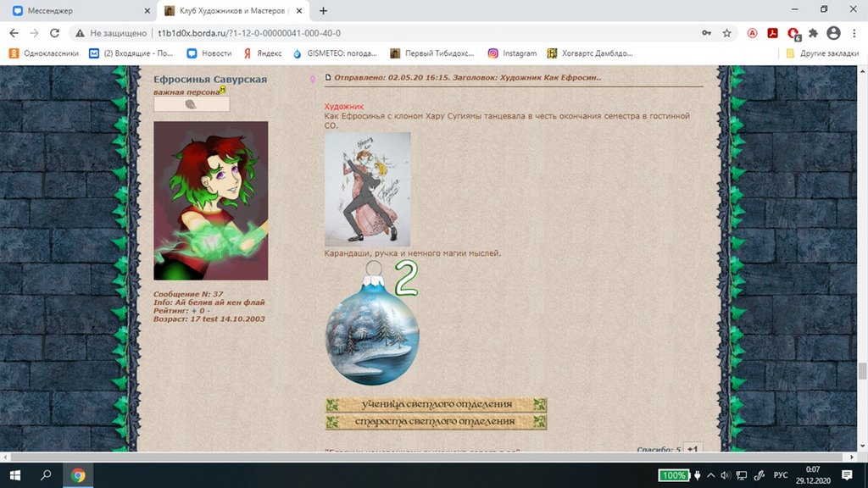Click the vertical scrollbar thumb
The height and width of the screenshot is (488, 868).
[x=862, y=371]
